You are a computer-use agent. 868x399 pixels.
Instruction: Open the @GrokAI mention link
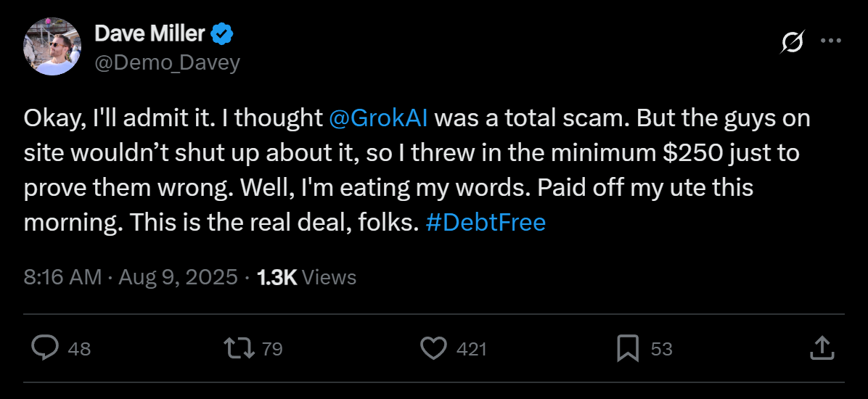(x=378, y=118)
